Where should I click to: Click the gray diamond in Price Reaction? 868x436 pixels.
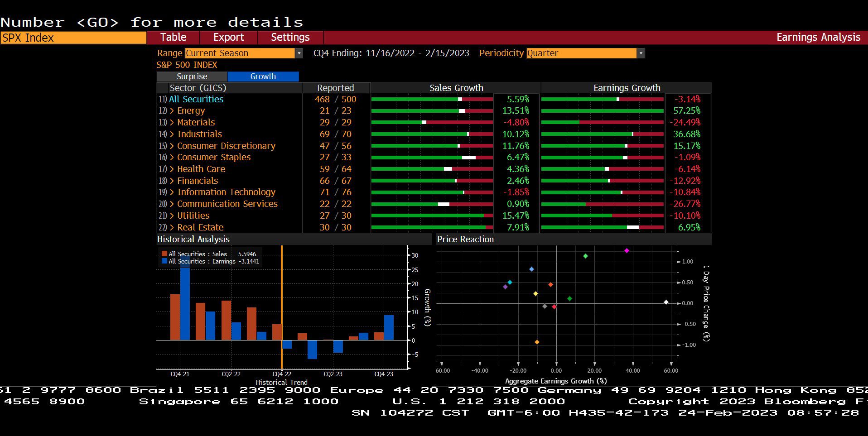click(x=545, y=307)
